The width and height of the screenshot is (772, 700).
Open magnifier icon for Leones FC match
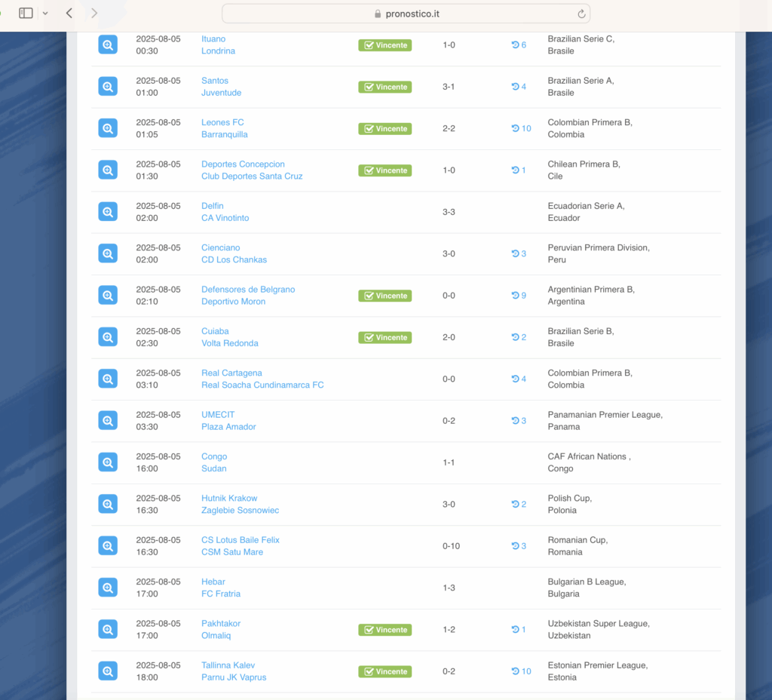[107, 128]
